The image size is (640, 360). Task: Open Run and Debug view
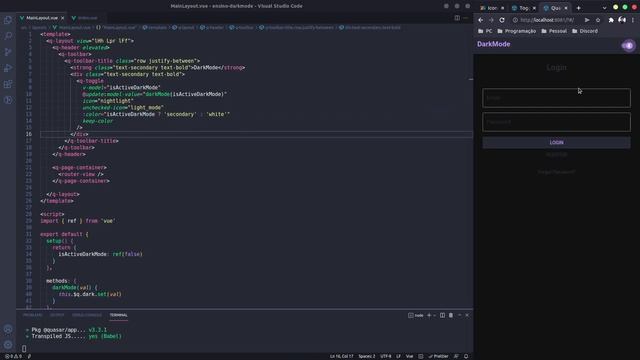click(8, 68)
